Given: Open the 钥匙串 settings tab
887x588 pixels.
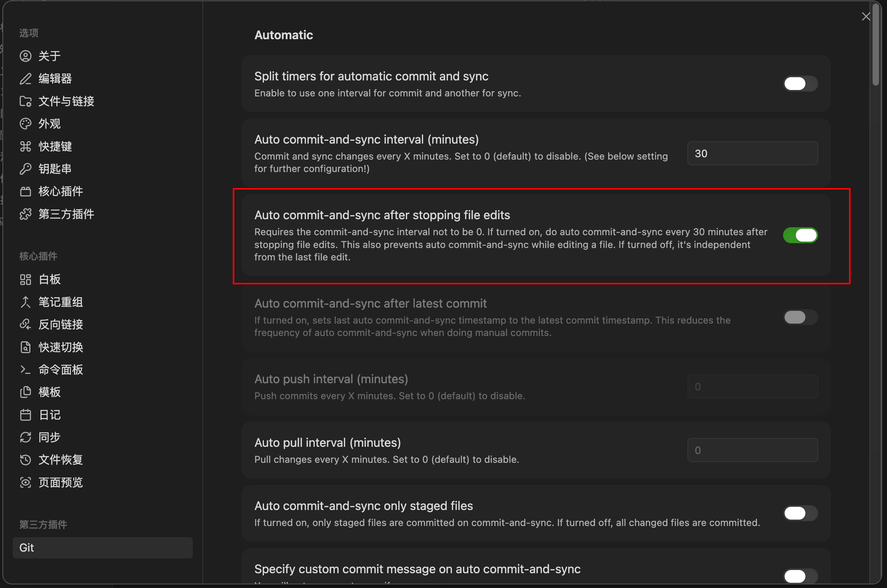Looking at the screenshot, I should (103, 169).
